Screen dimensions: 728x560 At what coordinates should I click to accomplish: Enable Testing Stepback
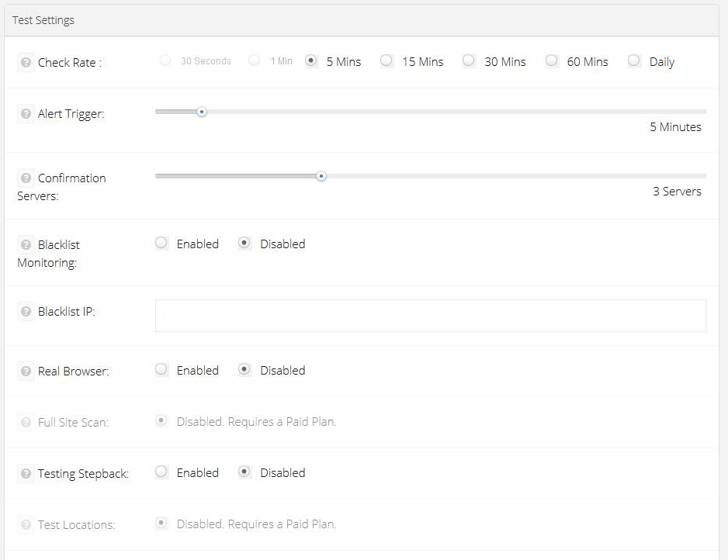[x=161, y=472]
